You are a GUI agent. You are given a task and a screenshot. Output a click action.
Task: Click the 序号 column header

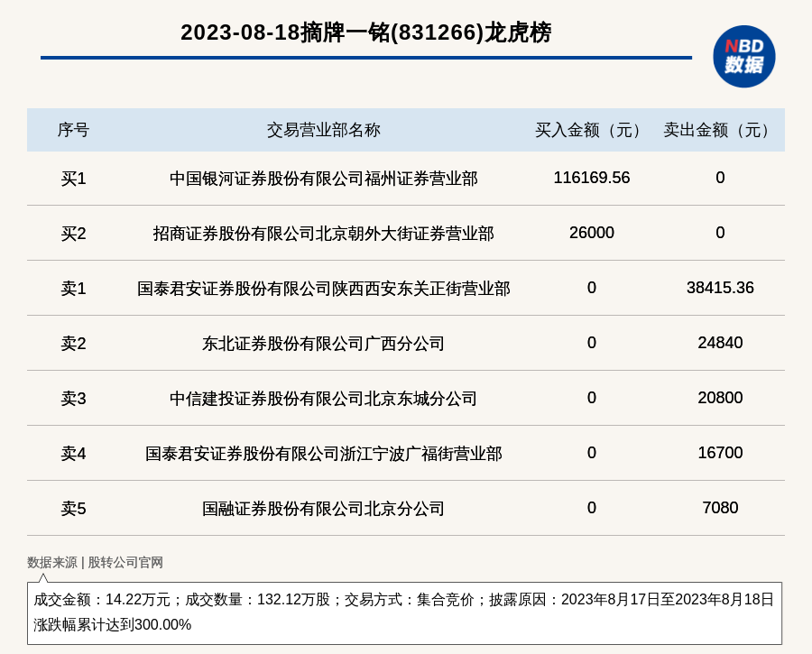click(73, 130)
